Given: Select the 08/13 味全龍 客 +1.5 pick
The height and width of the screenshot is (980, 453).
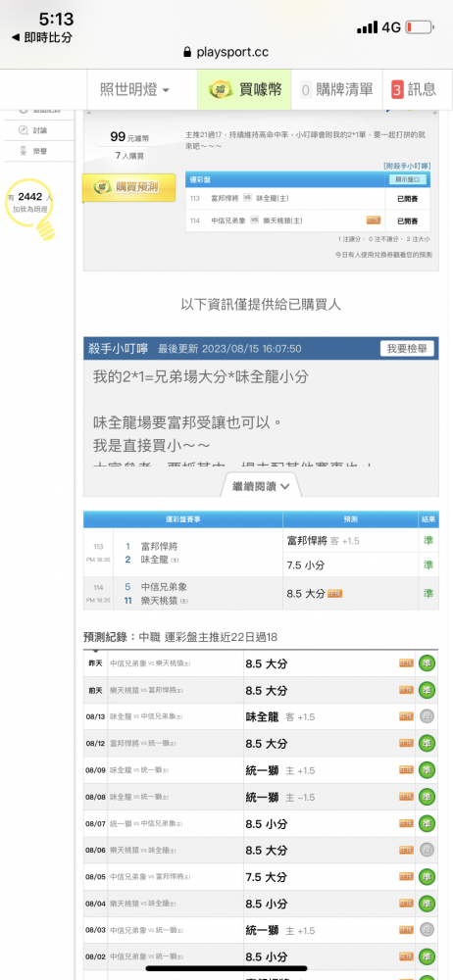Looking at the screenshot, I should (x=280, y=717).
